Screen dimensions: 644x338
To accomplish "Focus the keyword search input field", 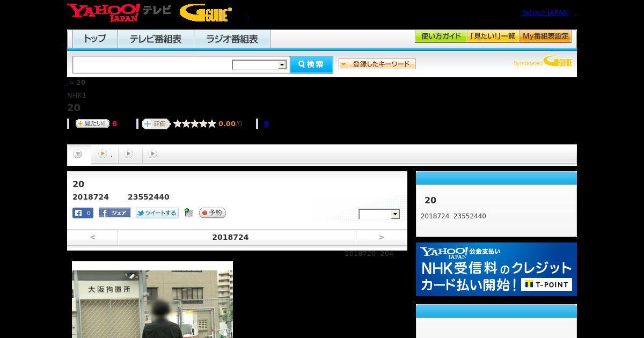I will click(x=152, y=64).
